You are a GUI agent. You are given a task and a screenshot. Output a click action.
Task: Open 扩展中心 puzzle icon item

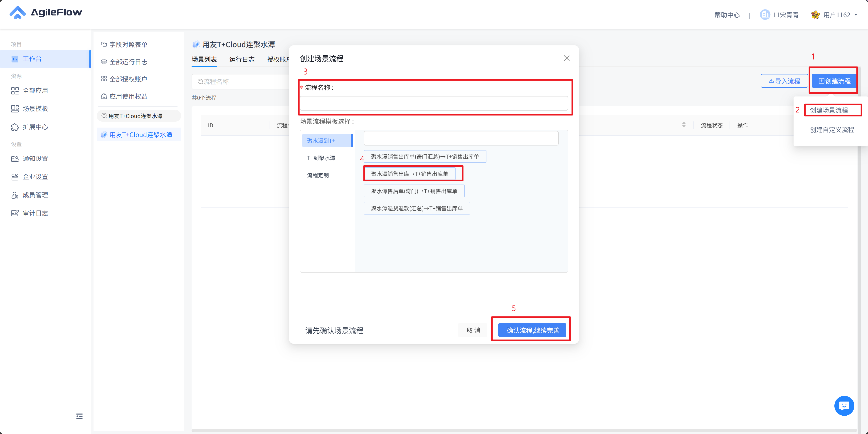pyautogui.click(x=15, y=127)
